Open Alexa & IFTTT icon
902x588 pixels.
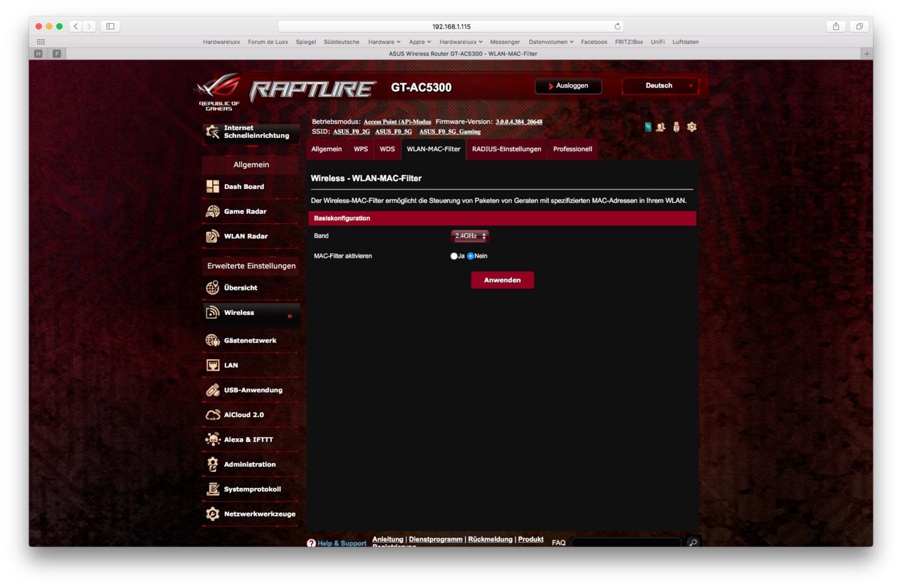(213, 440)
